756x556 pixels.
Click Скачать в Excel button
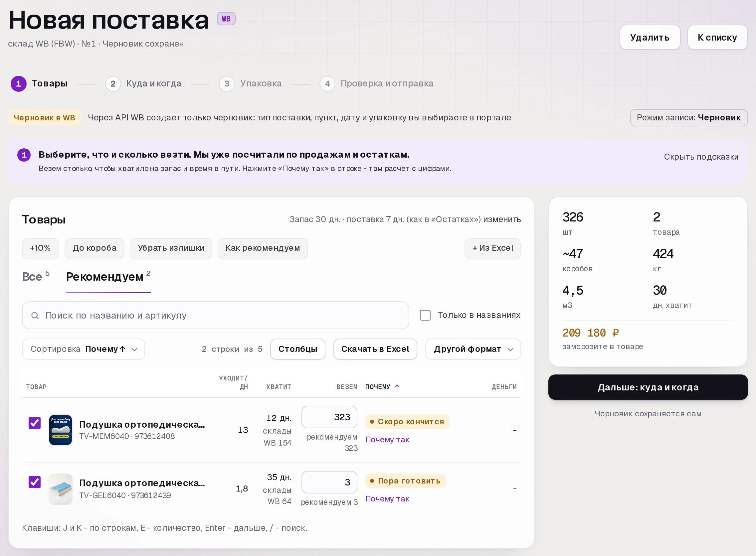coord(375,349)
